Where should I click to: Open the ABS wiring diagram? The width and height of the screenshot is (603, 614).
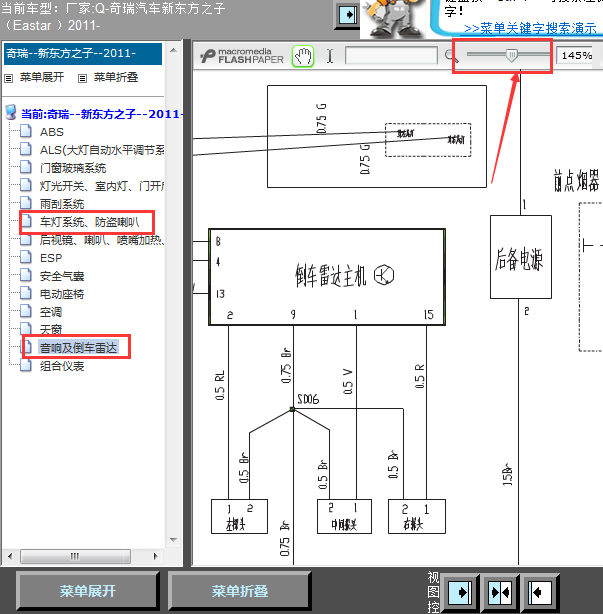point(51,132)
